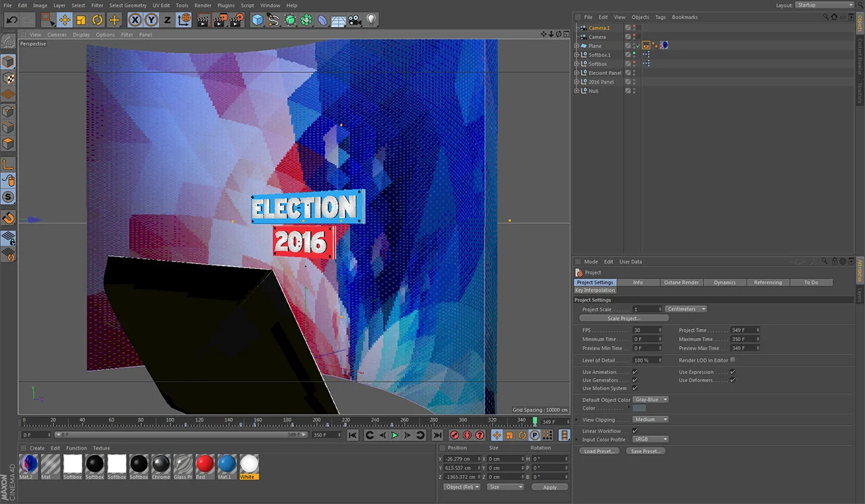The height and width of the screenshot is (504, 865).
Task: Toggle the Use Generators checkbox
Action: click(x=635, y=380)
